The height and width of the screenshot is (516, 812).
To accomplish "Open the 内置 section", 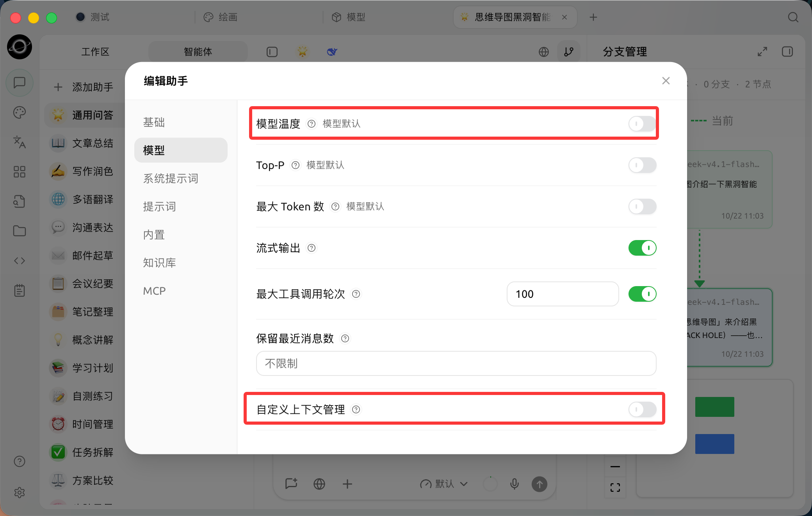I will (181, 235).
